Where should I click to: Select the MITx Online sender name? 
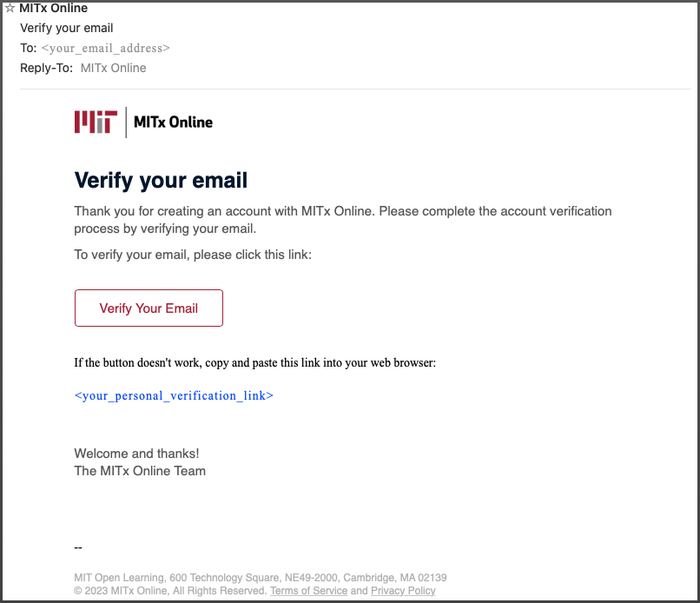coord(54,8)
